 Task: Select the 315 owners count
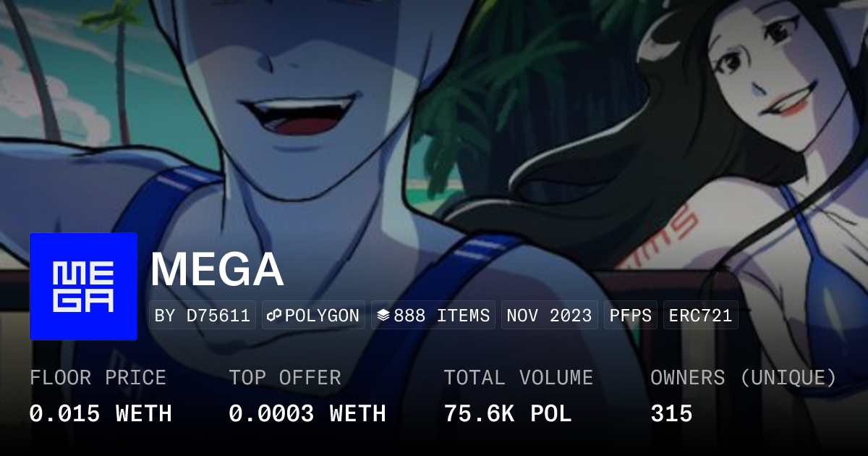point(671,413)
